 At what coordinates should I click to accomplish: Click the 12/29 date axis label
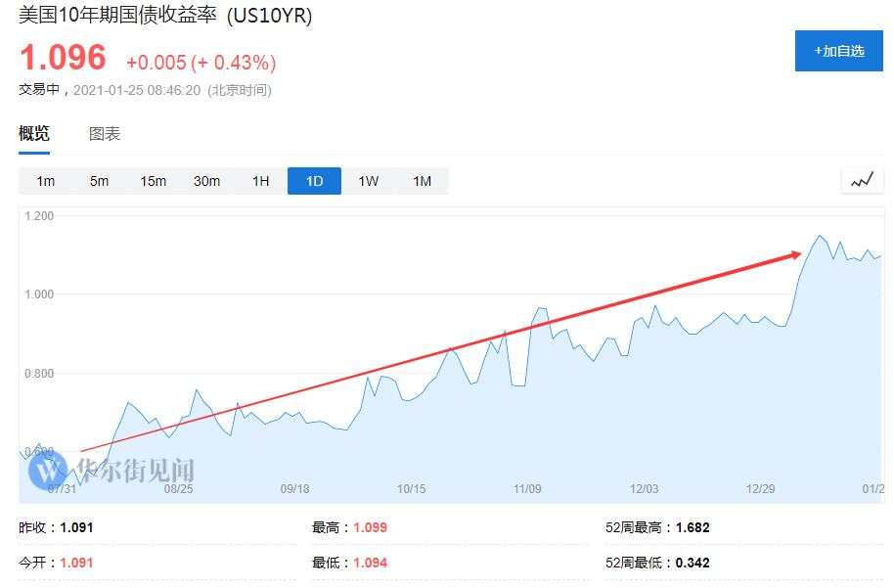pos(761,489)
